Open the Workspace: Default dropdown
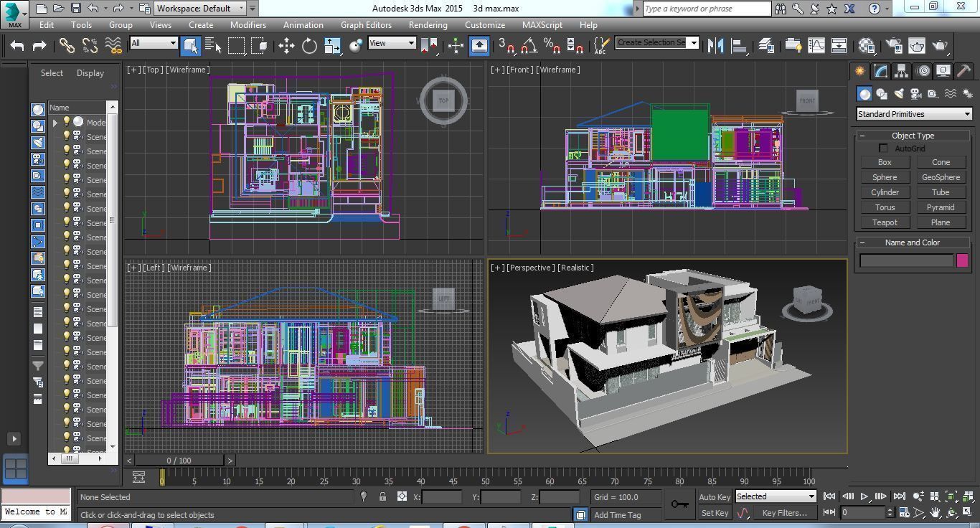Screen dimensions: 980x528 (200, 9)
